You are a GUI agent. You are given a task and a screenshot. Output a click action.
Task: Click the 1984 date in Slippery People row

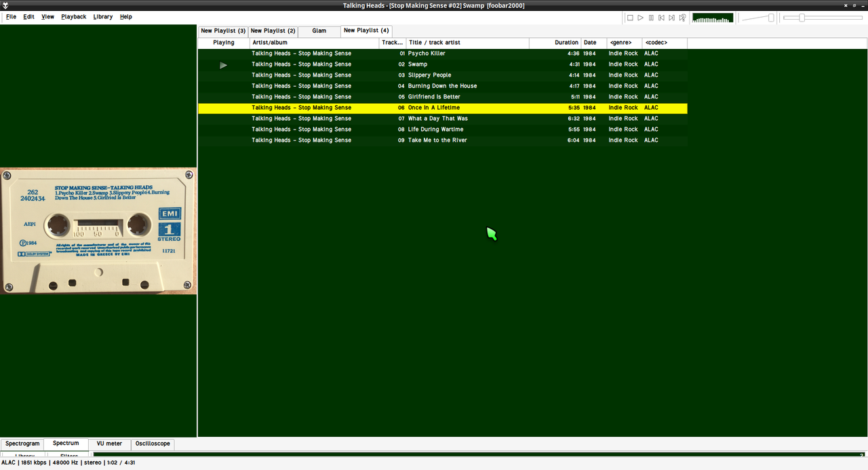(x=589, y=75)
